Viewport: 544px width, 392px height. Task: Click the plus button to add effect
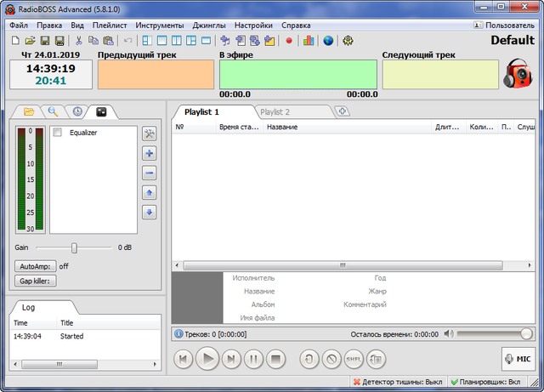(150, 153)
